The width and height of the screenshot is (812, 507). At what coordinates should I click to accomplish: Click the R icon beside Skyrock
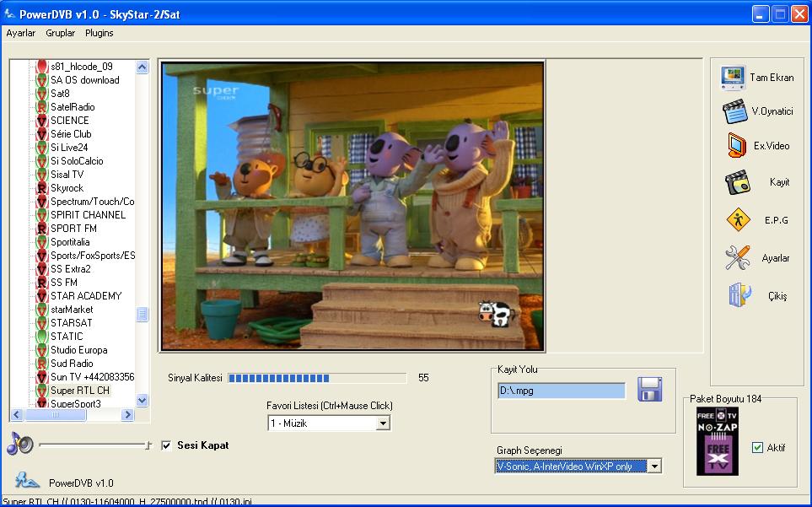[x=41, y=188]
